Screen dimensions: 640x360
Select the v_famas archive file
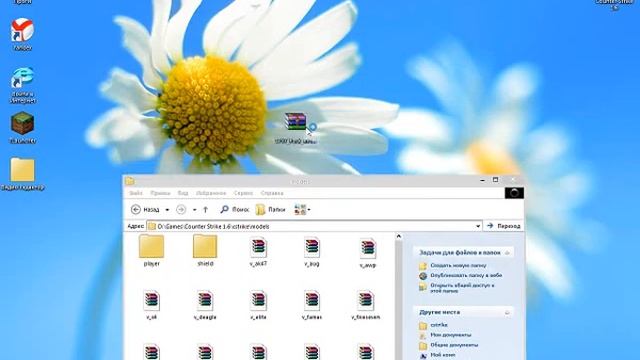[x=312, y=304]
